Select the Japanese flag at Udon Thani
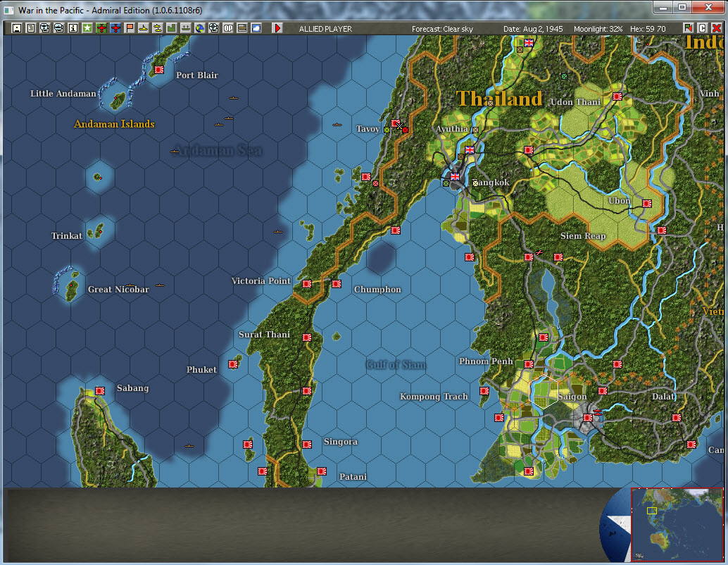 pos(617,97)
